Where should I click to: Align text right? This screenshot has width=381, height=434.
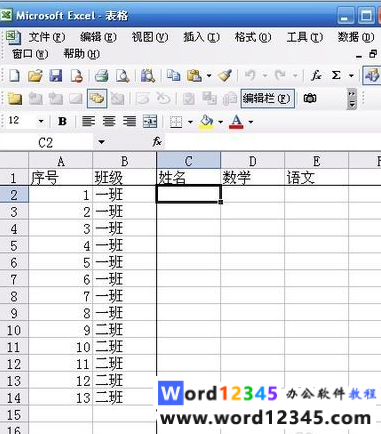[x=129, y=121]
